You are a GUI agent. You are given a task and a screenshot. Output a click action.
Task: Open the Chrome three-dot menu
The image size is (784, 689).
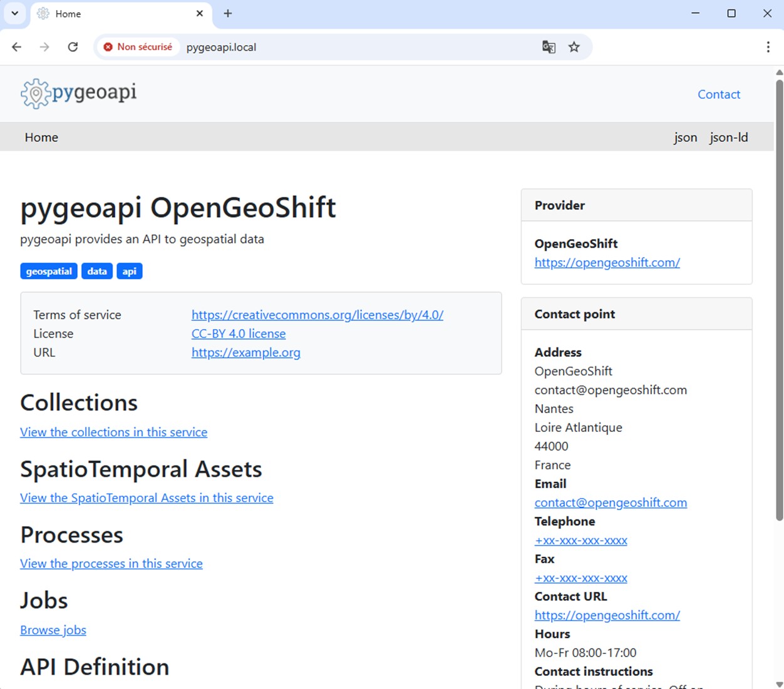(768, 47)
